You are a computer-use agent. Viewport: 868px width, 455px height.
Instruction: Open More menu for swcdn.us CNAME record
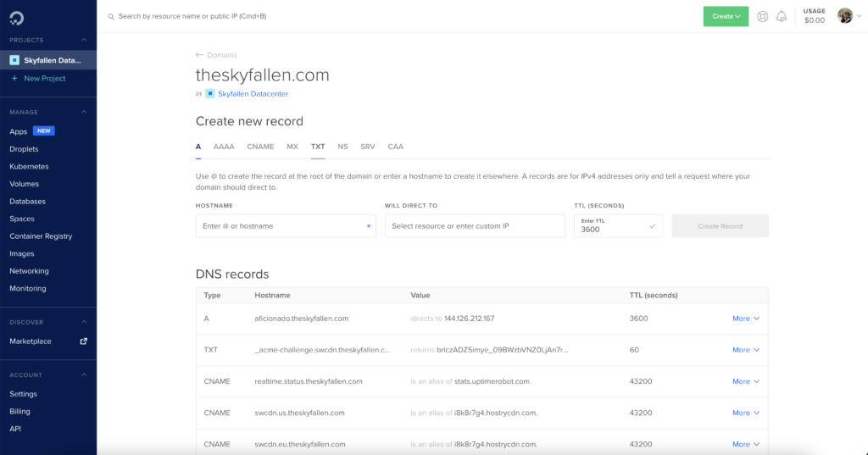coord(746,413)
